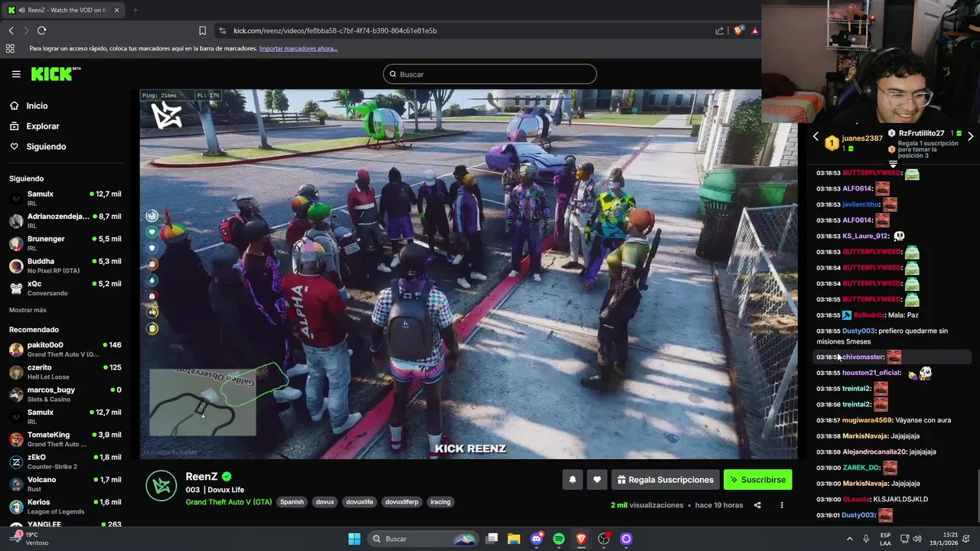This screenshot has height=551, width=980.
Task: Select the ReenZ VOD browser tab
Action: (64, 10)
